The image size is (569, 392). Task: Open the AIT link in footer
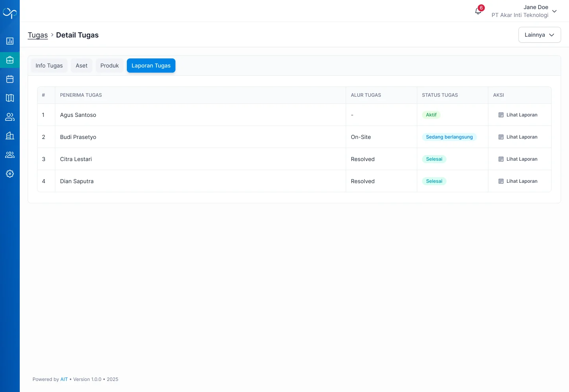click(x=64, y=379)
